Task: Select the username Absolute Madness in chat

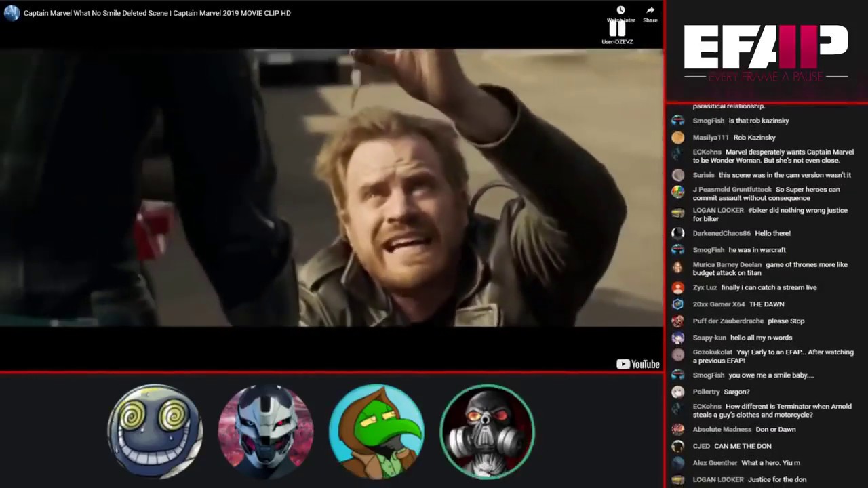Action: click(722, 430)
